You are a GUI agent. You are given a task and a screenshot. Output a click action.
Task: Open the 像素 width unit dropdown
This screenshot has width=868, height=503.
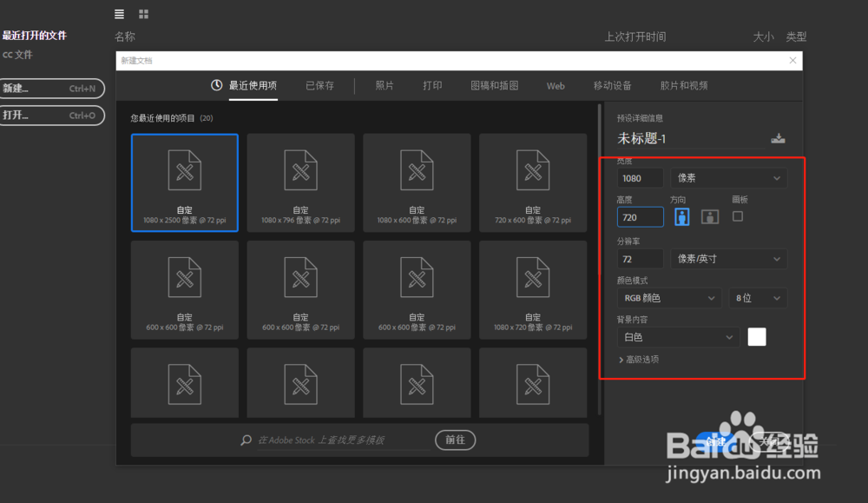tap(729, 177)
